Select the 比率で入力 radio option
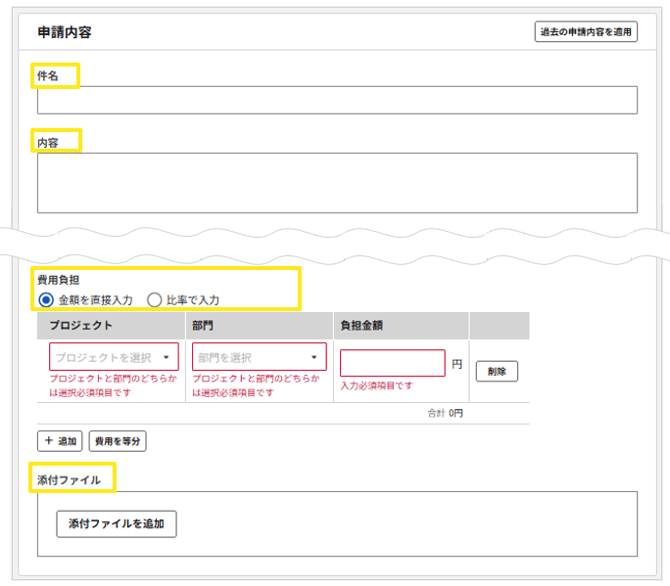Image resolution: width=670 pixels, height=586 pixels. pos(154,300)
